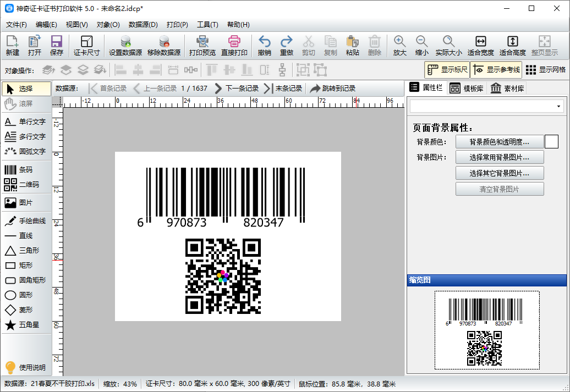Click the white background color swatch
Image resolution: width=570 pixels, height=392 pixels.
(551, 142)
